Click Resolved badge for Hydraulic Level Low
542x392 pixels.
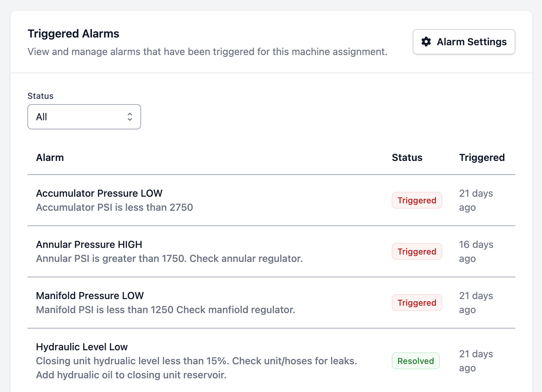tap(416, 361)
